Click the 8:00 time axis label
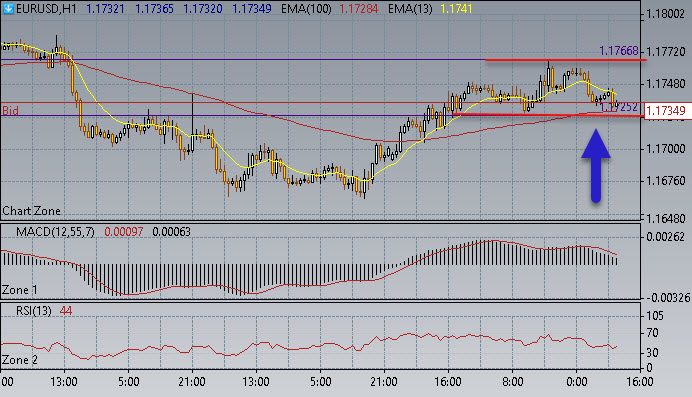Screen dimensions: 692x397 pos(513,382)
